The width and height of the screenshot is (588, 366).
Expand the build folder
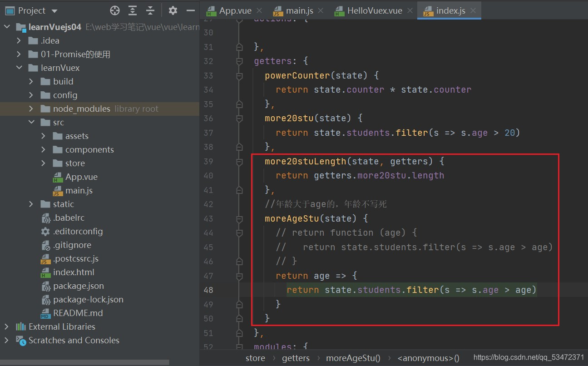point(31,81)
